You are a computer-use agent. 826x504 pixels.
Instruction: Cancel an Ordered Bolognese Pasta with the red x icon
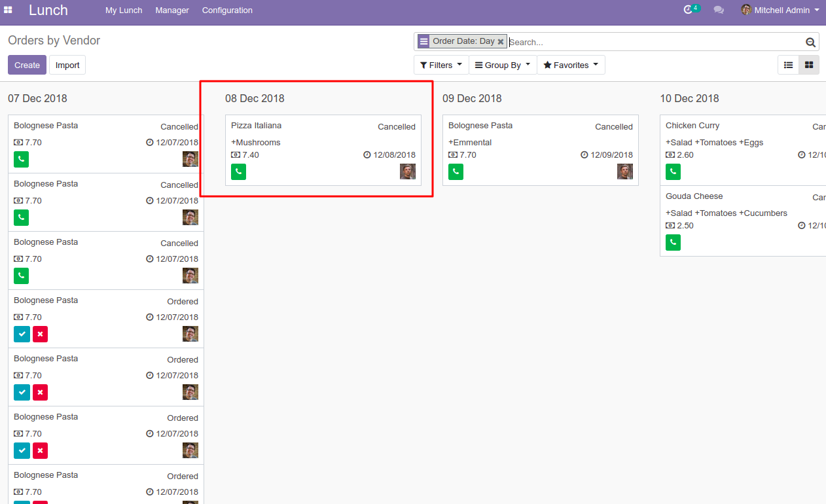[40, 334]
